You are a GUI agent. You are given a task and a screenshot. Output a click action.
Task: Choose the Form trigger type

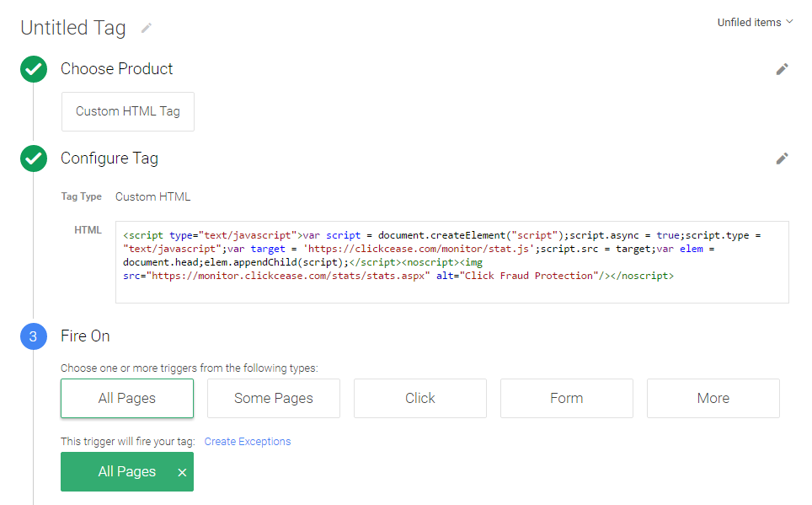[x=567, y=398]
